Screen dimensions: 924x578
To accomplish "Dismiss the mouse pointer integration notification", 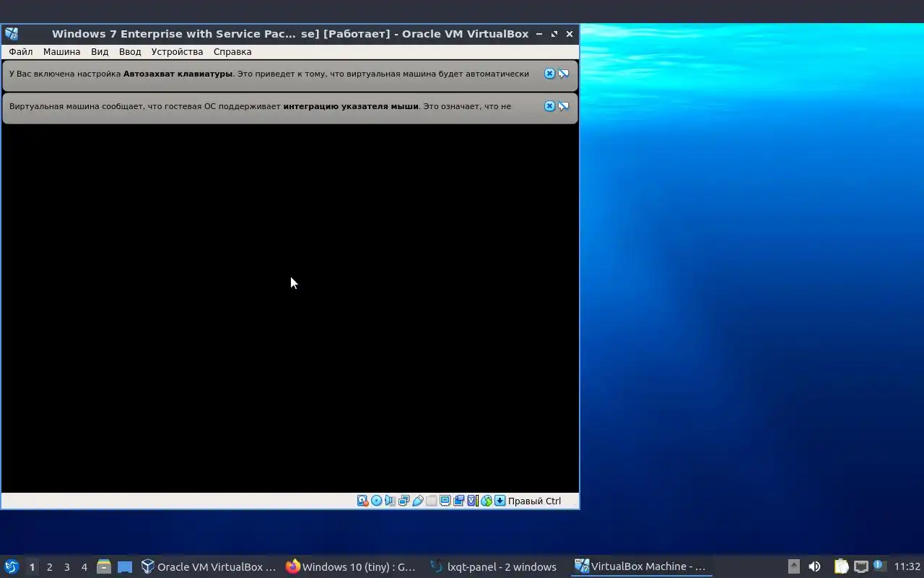I will pyautogui.click(x=549, y=106).
